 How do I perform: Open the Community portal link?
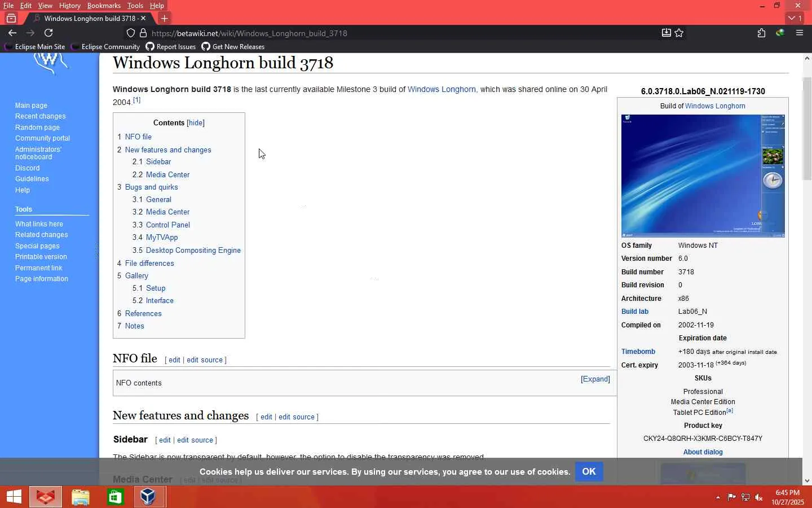pos(42,138)
